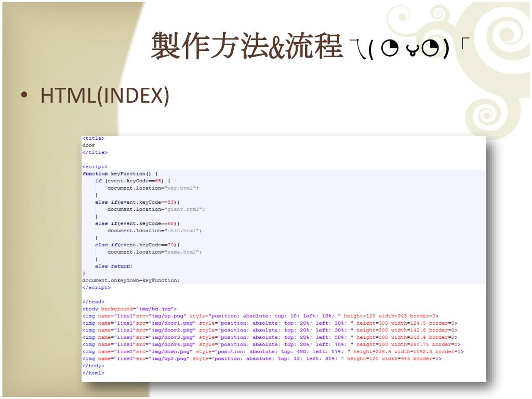Click the closing "</body>" tag line
This screenshot has width=532, height=399.
(x=94, y=366)
